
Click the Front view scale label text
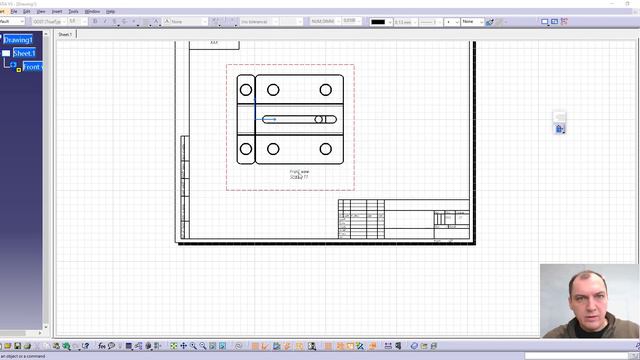click(299, 175)
